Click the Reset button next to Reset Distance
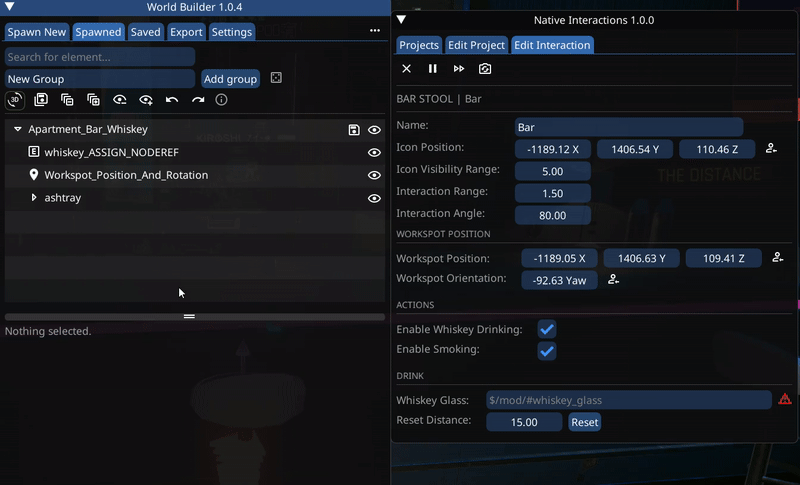 [584, 422]
